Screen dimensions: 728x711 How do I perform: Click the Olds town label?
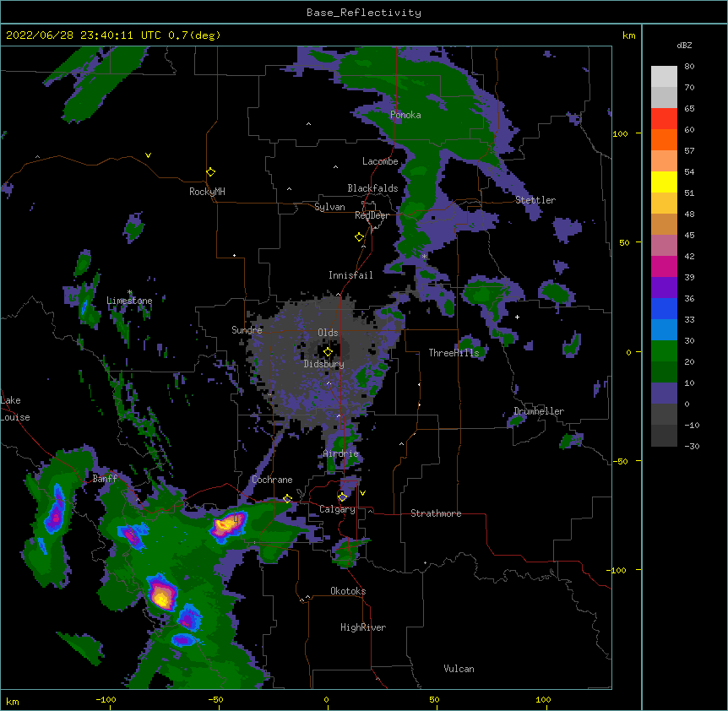pyautogui.click(x=328, y=333)
